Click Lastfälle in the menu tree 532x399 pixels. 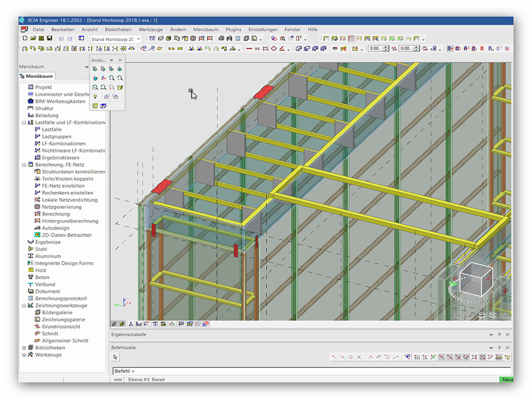[52, 129]
